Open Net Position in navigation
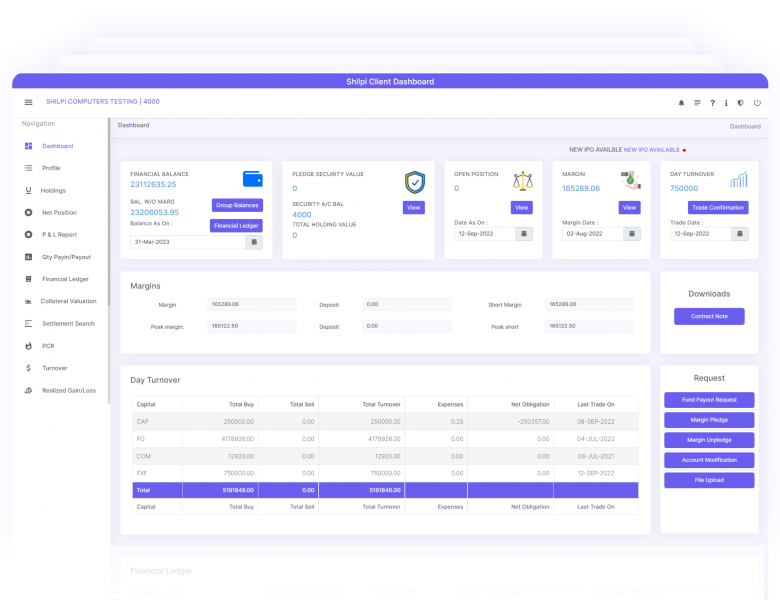The width and height of the screenshot is (780, 600). [59, 212]
